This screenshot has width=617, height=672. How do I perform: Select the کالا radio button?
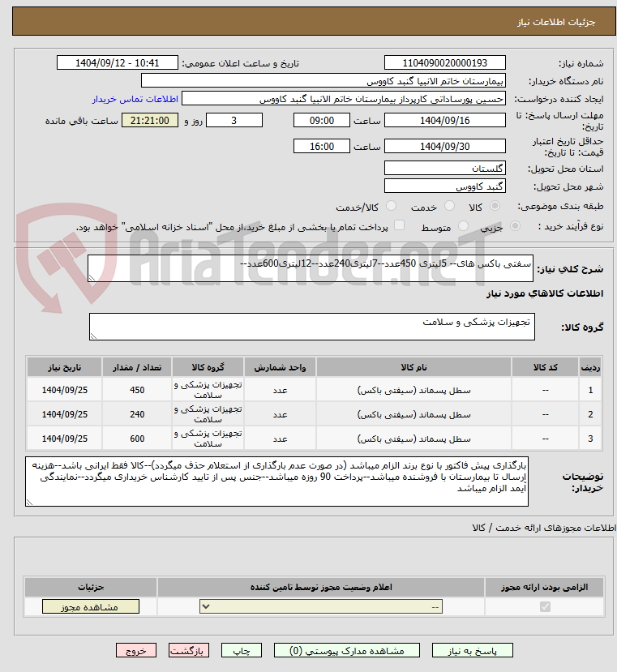(x=495, y=206)
